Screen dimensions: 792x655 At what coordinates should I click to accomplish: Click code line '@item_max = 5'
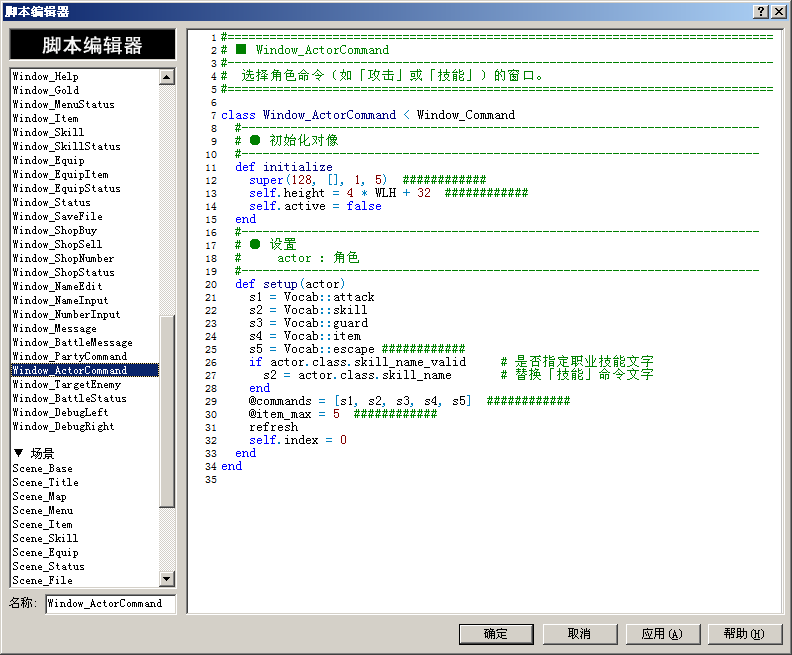(x=294, y=414)
